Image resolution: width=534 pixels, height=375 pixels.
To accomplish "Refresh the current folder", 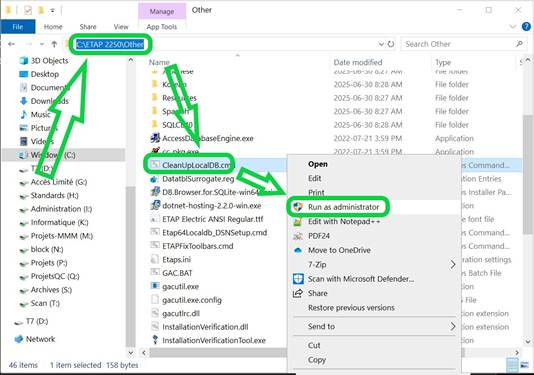I will pos(391,44).
